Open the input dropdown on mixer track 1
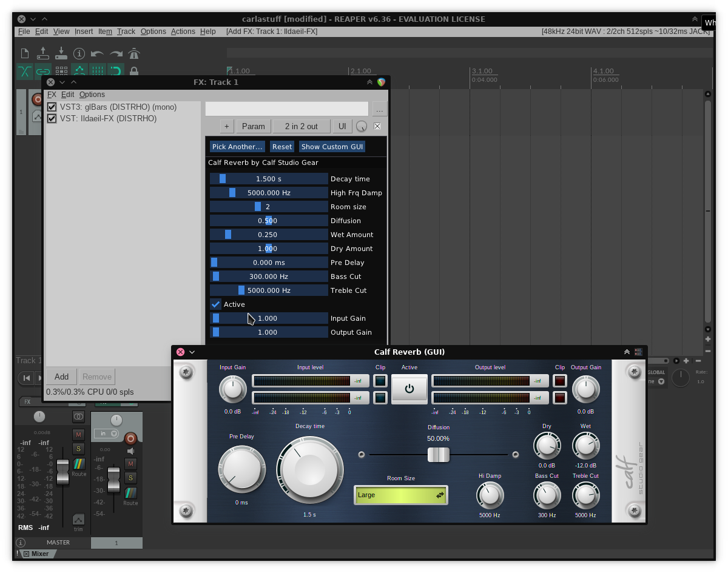 tap(106, 434)
